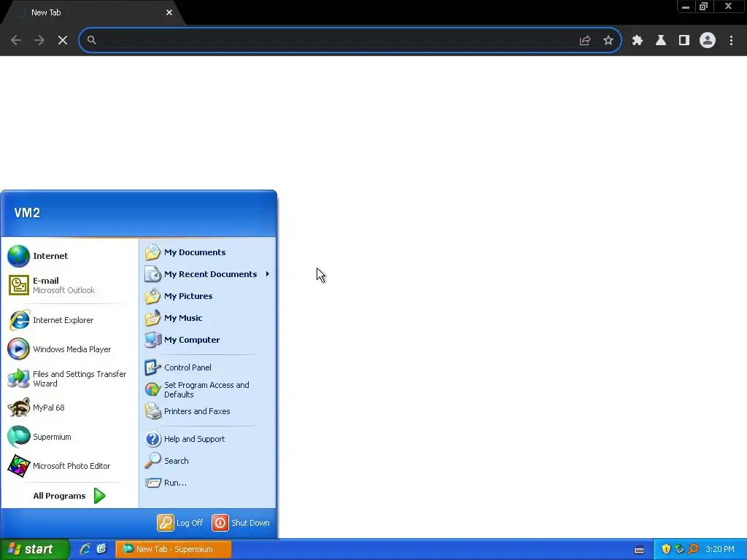This screenshot has height=560, width=747.
Task: Open My Pictures folder
Action: click(x=207, y=296)
